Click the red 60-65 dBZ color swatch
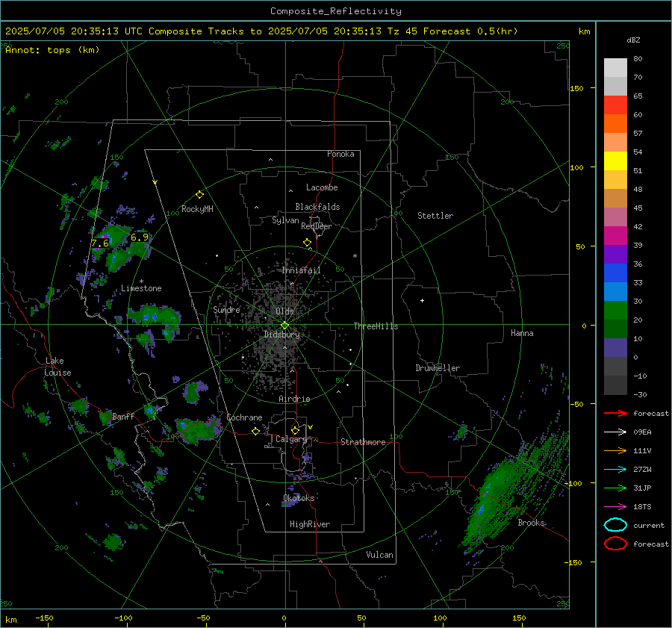The width and height of the screenshot is (672, 628). [x=615, y=105]
